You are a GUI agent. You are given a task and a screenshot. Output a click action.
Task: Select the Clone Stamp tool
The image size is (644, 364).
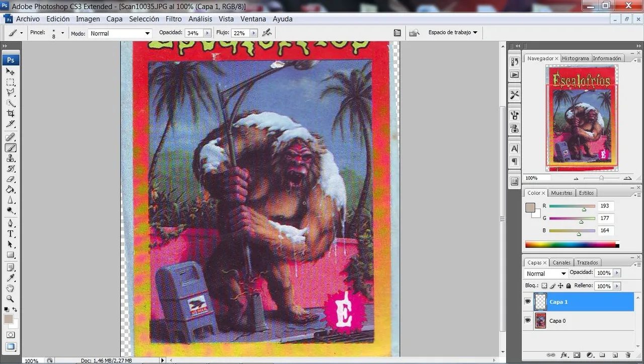[11, 158]
